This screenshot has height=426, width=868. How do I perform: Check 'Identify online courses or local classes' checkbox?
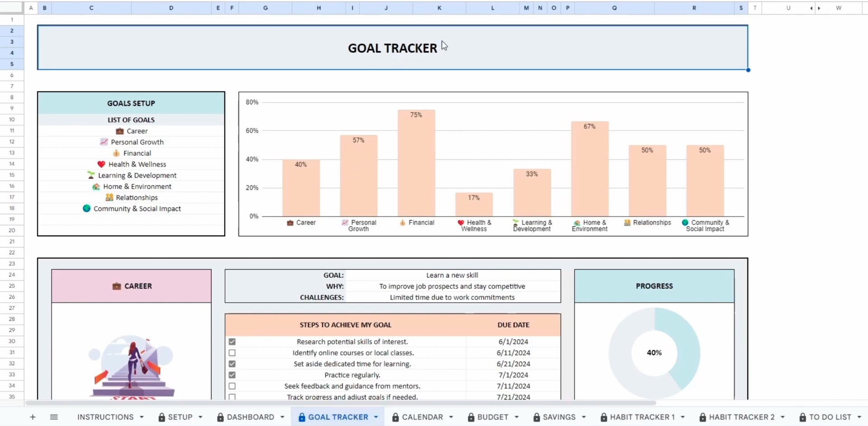tap(232, 353)
